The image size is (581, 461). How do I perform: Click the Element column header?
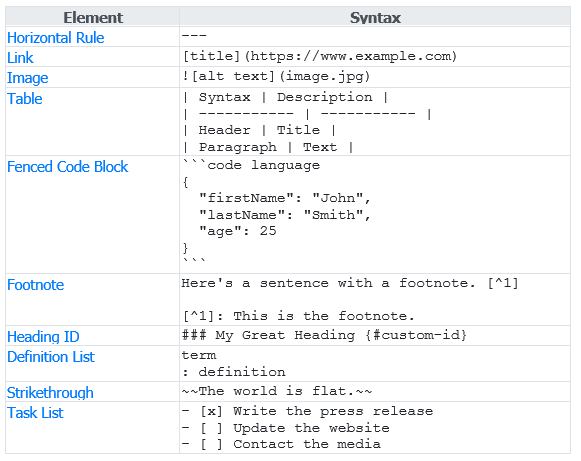pos(93,18)
